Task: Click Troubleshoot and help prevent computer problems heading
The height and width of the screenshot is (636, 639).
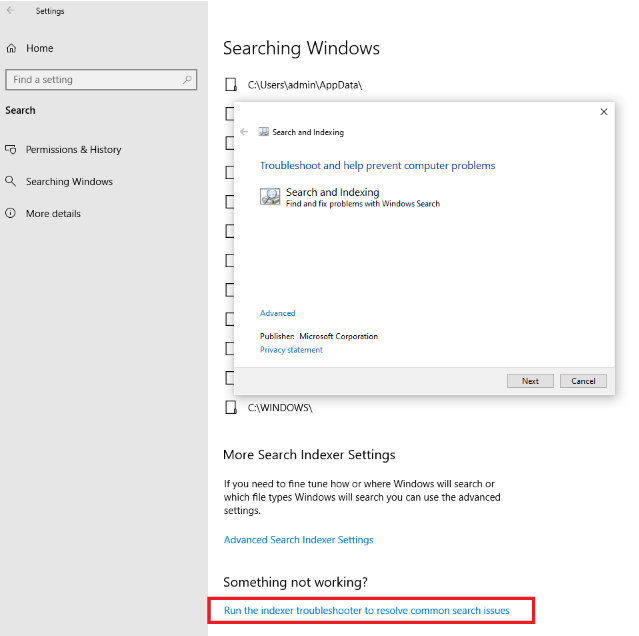Action: click(378, 165)
